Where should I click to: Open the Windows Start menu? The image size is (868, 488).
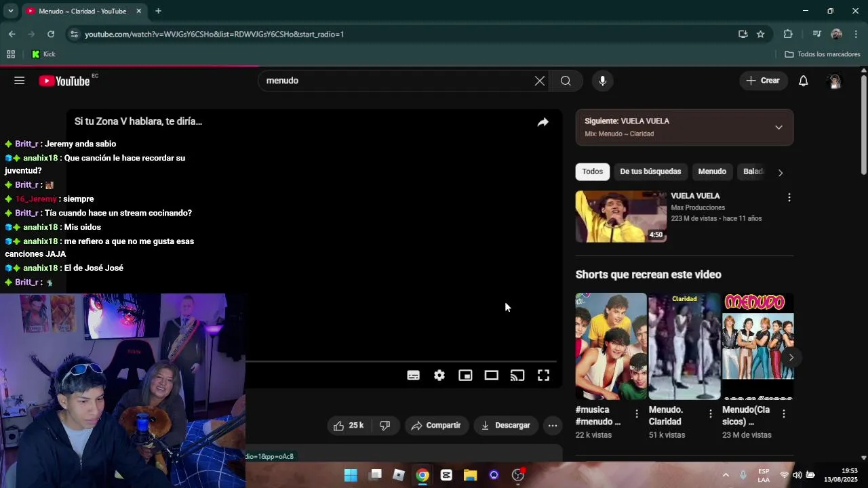(x=351, y=475)
